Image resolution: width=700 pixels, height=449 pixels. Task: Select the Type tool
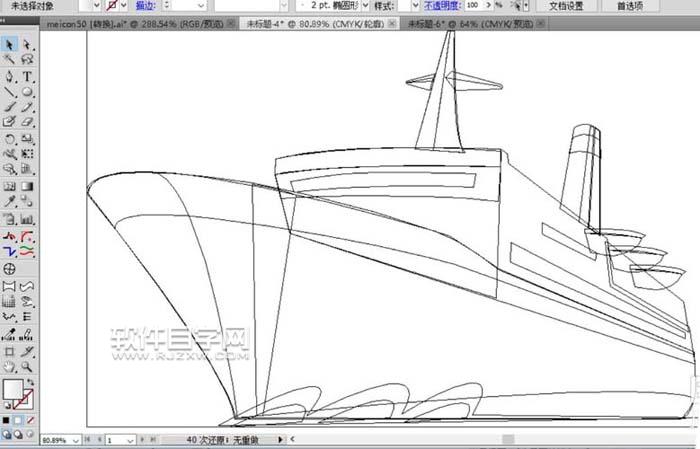28,76
